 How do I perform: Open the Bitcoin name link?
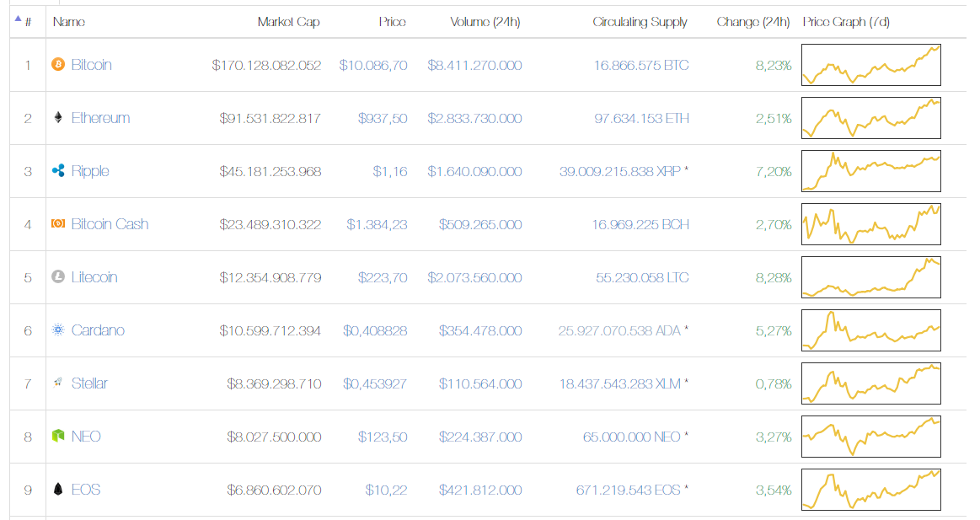coord(91,65)
